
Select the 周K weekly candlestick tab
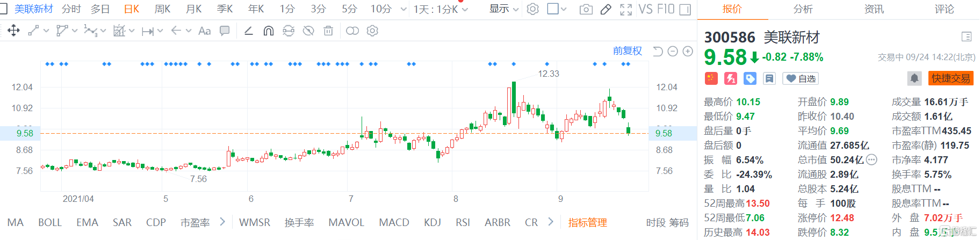pos(162,9)
